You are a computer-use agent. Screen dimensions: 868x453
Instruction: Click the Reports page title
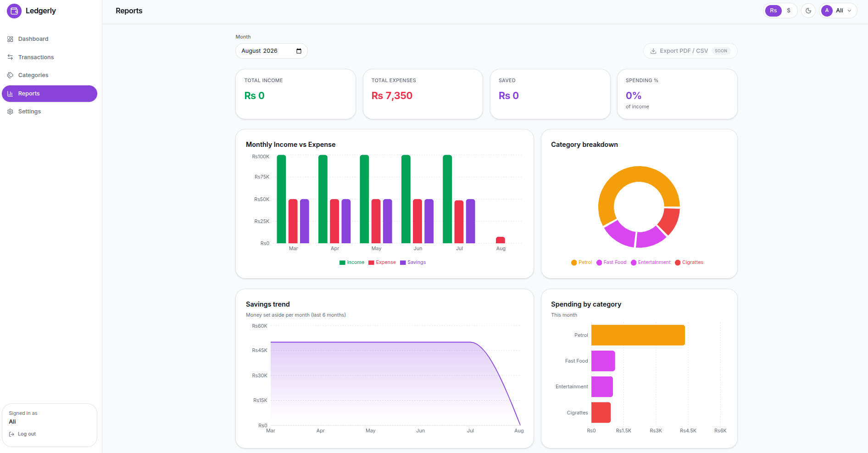tap(129, 11)
